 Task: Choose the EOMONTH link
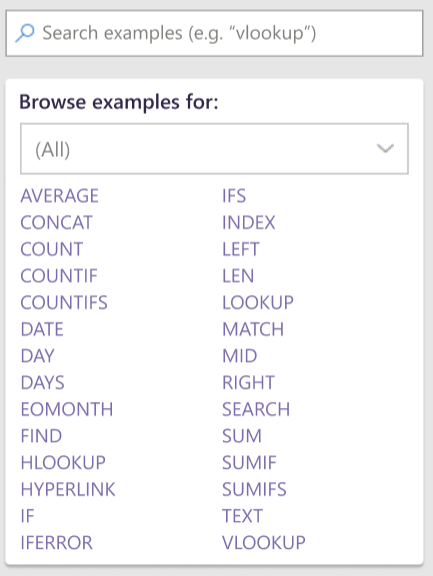click(67, 409)
